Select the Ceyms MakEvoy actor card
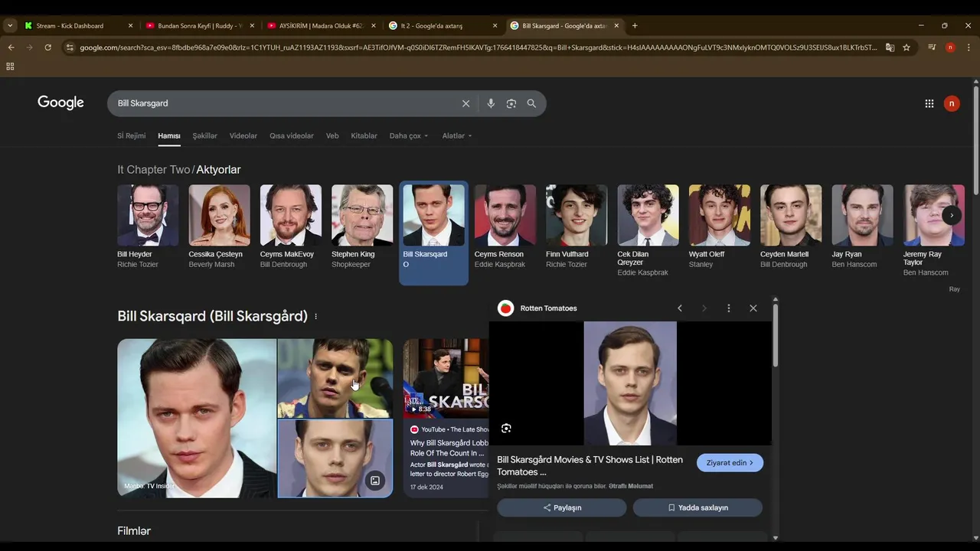 (291, 227)
